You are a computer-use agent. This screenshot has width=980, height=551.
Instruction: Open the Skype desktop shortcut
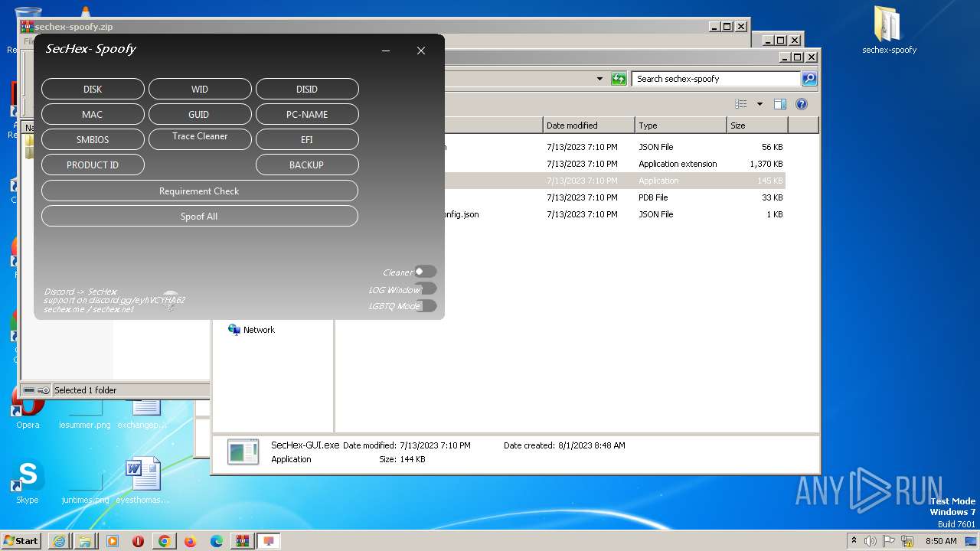tap(28, 481)
